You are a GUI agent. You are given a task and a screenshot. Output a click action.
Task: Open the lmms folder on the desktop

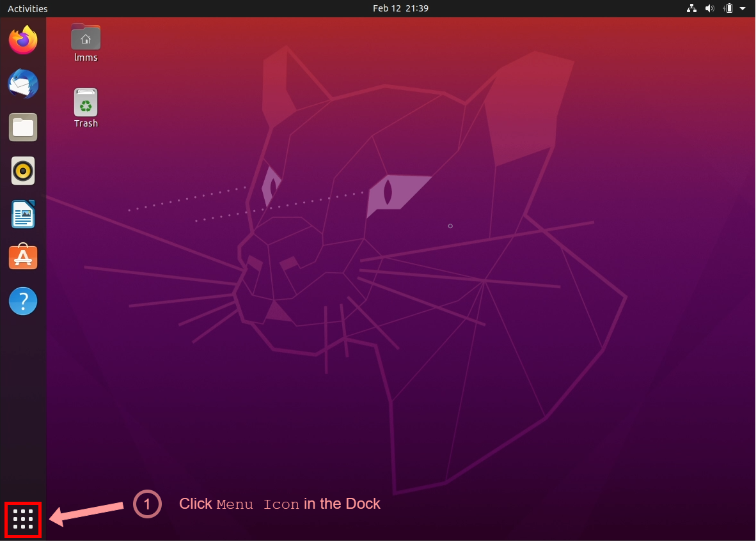pyautogui.click(x=85, y=37)
